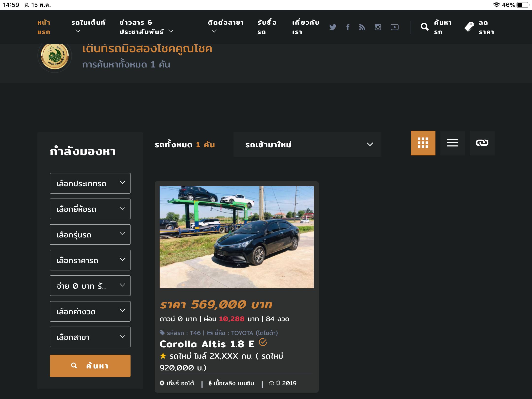Open the Twitter social link
The height and width of the screenshot is (399, 532).
pos(333,27)
